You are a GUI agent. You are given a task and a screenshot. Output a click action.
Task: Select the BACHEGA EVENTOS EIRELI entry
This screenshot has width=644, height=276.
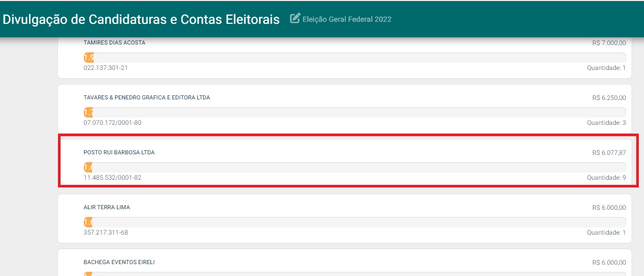pyautogui.click(x=119, y=262)
